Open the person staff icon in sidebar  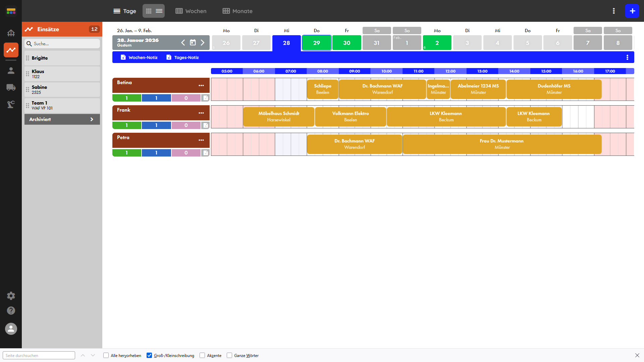pyautogui.click(x=11, y=70)
